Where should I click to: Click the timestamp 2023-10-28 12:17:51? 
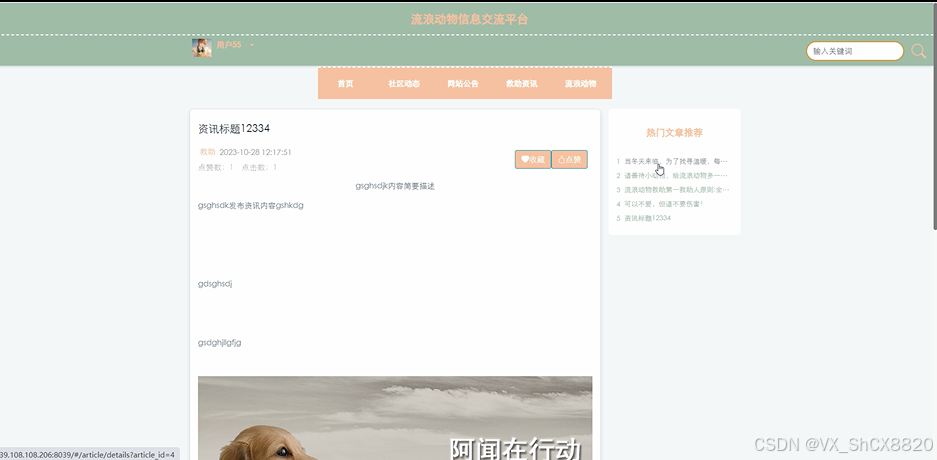[x=255, y=152]
